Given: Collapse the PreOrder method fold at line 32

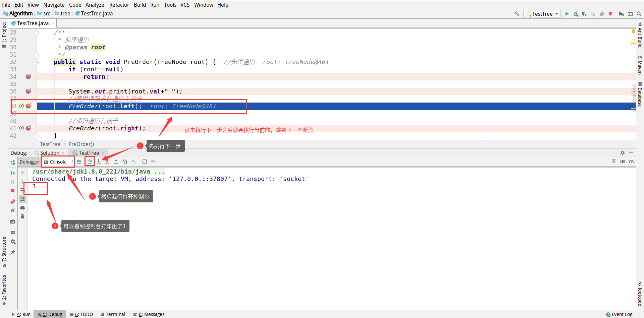Looking at the screenshot, I should tap(37, 62).
